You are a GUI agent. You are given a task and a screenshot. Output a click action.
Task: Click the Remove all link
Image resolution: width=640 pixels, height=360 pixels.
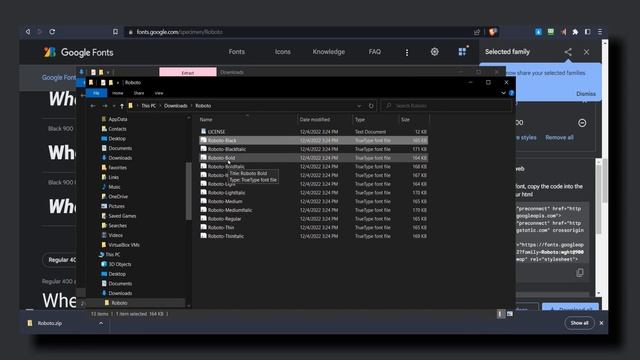tap(559, 138)
